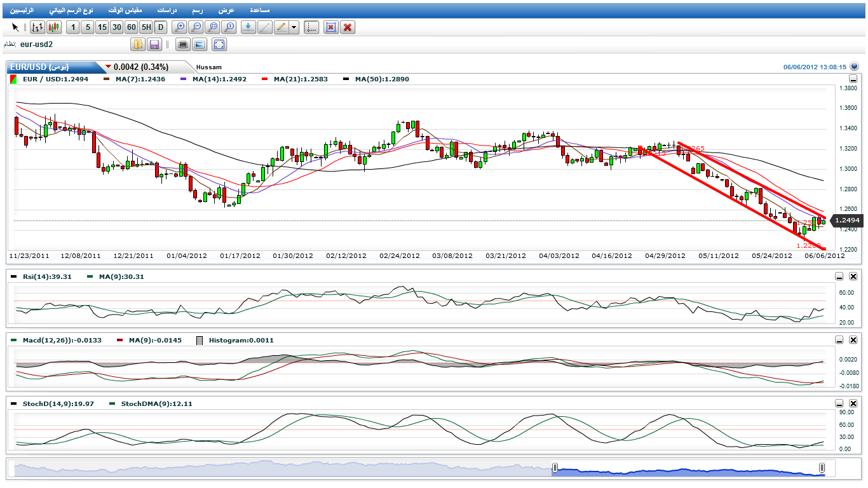Click the 1.2494 current price tag
868x488 pixels.
[x=846, y=220]
